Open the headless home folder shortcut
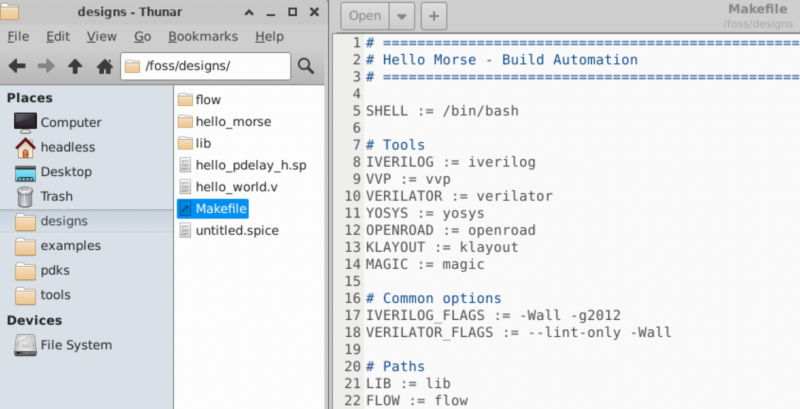The image size is (800, 409). [x=67, y=147]
